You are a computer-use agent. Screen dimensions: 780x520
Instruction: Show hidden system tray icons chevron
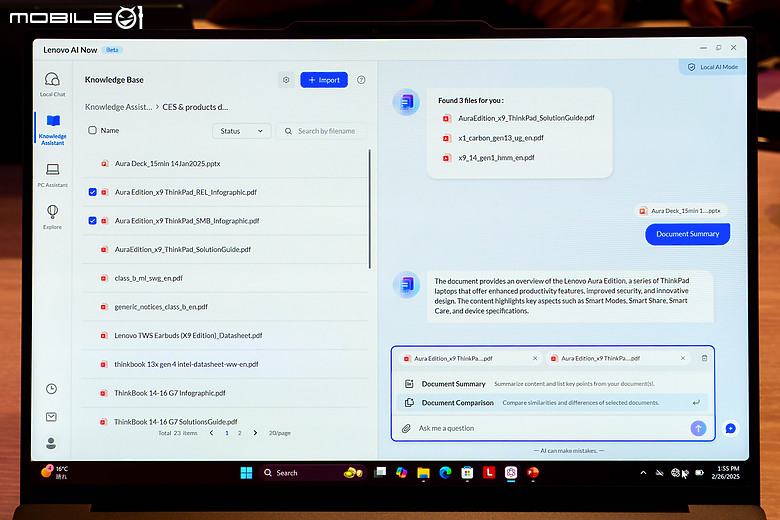643,473
